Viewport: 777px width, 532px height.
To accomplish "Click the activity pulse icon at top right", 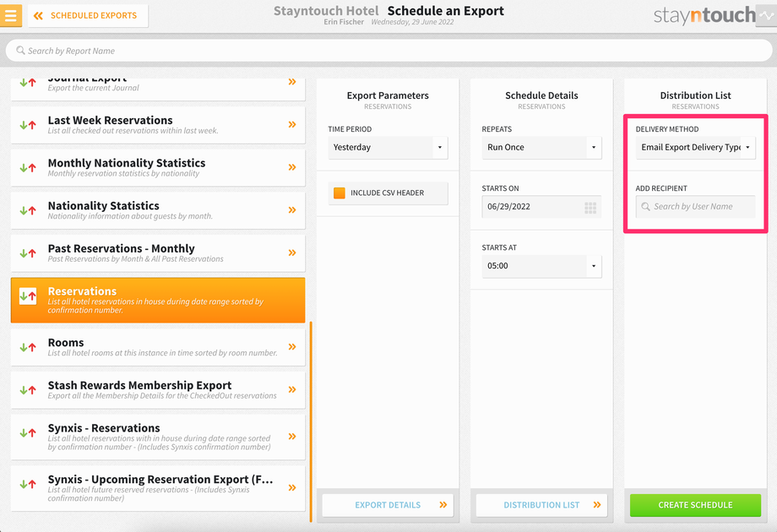I will click(766, 16).
